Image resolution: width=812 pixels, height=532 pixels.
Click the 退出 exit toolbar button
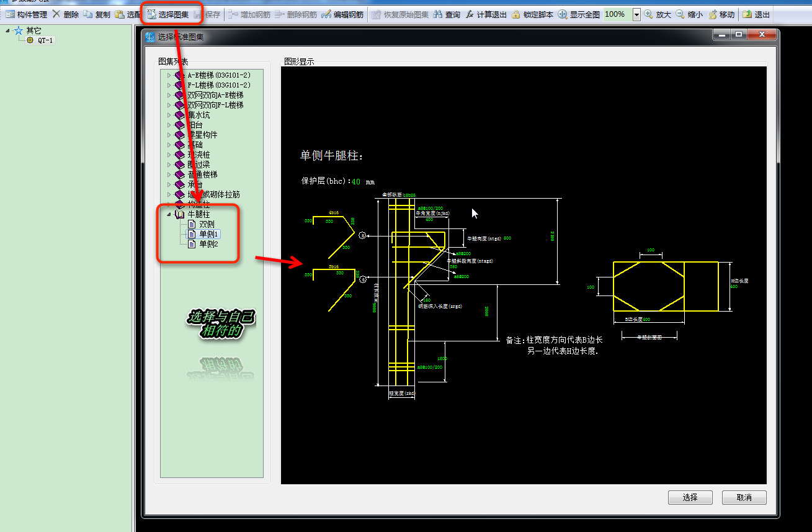point(756,14)
